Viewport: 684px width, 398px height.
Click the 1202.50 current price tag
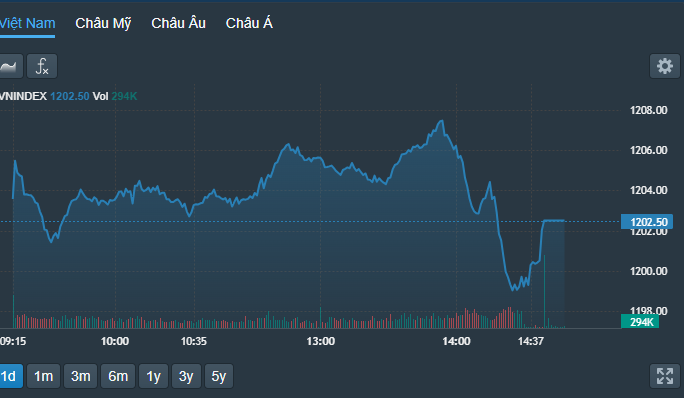[647, 222]
